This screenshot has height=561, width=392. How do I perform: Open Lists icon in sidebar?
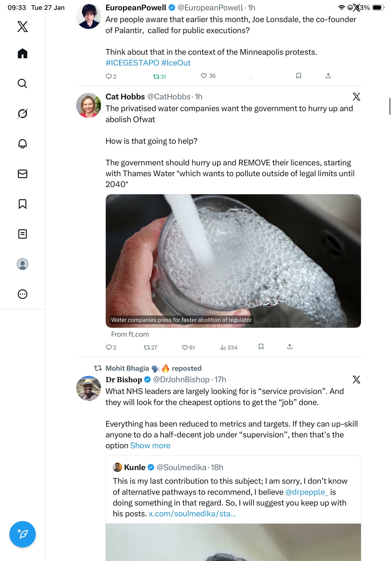click(23, 234)
